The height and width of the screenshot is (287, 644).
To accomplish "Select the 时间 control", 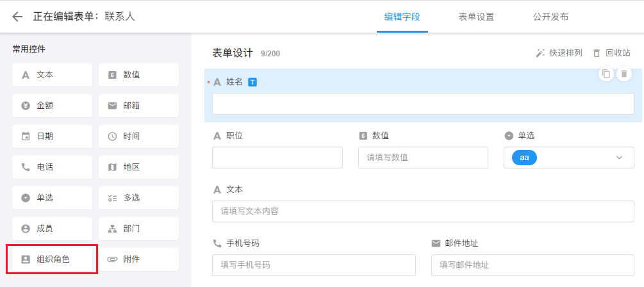I will coord(138,136).
